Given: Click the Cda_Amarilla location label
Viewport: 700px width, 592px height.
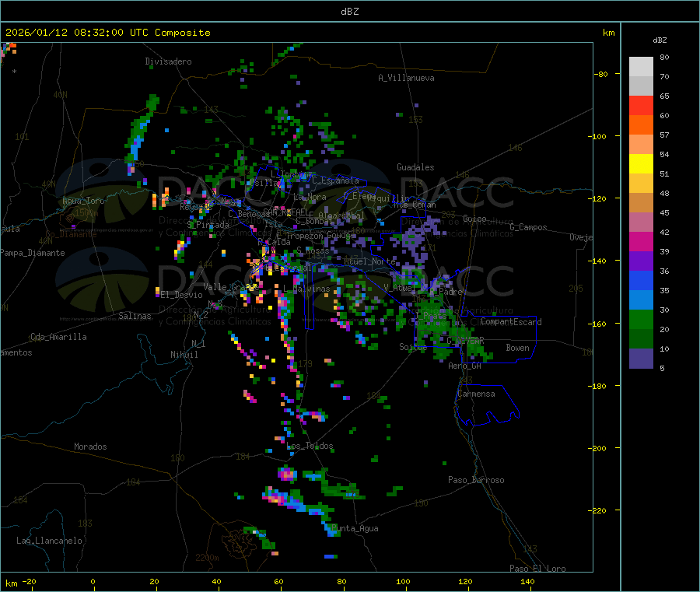Looking at the screenshot, I should [x=58, y=337].
